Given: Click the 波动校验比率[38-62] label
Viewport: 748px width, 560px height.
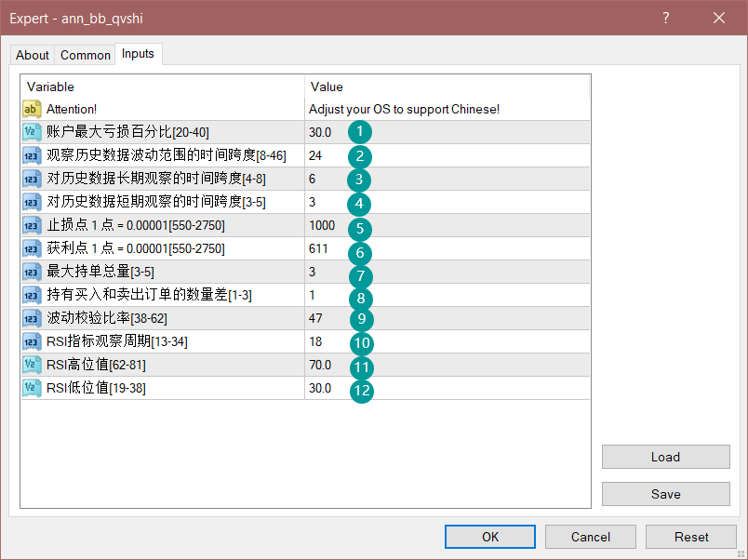Looking at the screenshot, I should [x=107, y=318].
